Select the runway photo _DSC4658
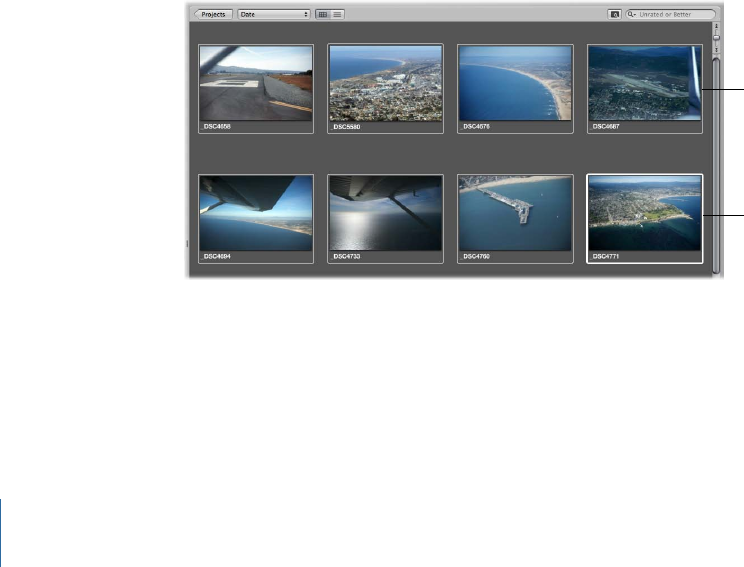 click(x=256, y=83)
